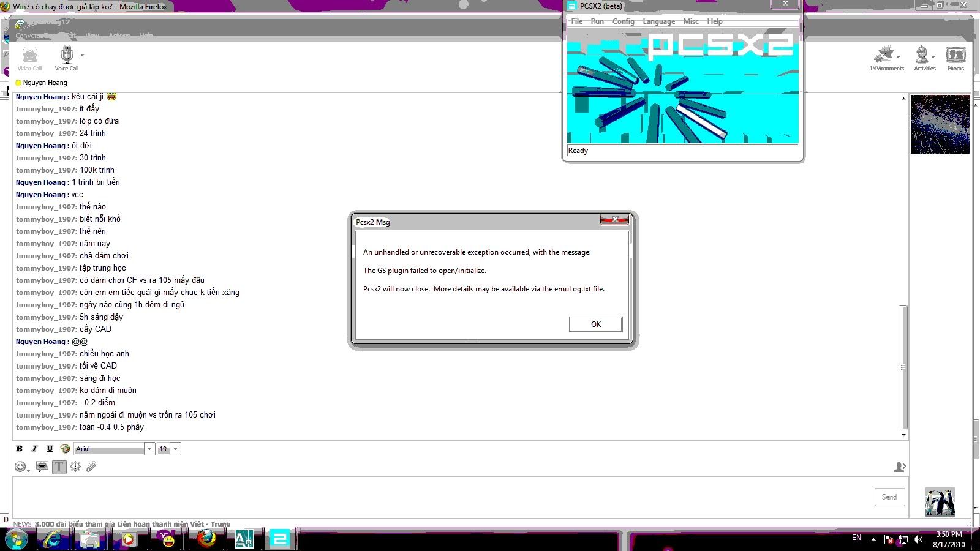980x551 pixels.
Task: Open the Help menu in PCSX2
Action: 715,21
